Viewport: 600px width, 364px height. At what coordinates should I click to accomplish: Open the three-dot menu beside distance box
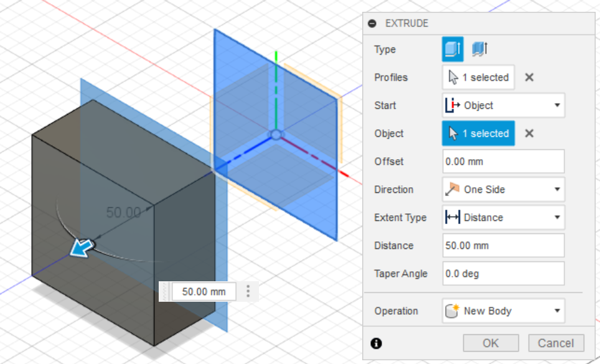(x=248, y=291)
